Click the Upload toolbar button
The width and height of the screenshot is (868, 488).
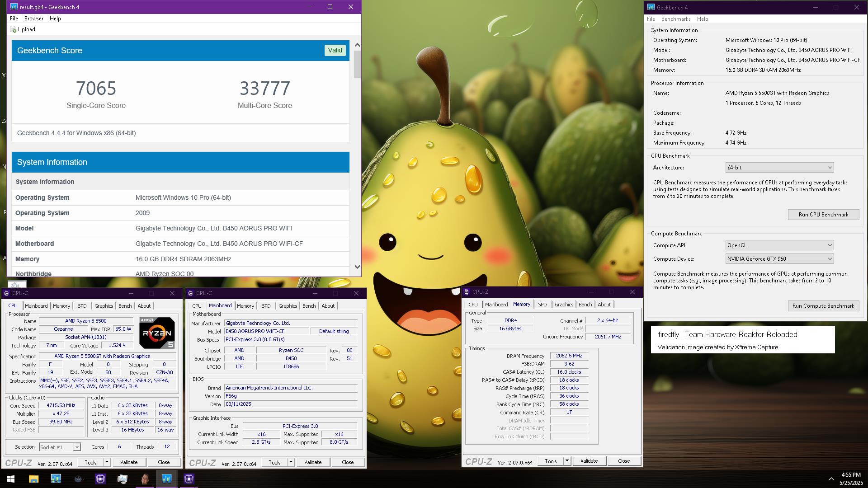[23, 29]
